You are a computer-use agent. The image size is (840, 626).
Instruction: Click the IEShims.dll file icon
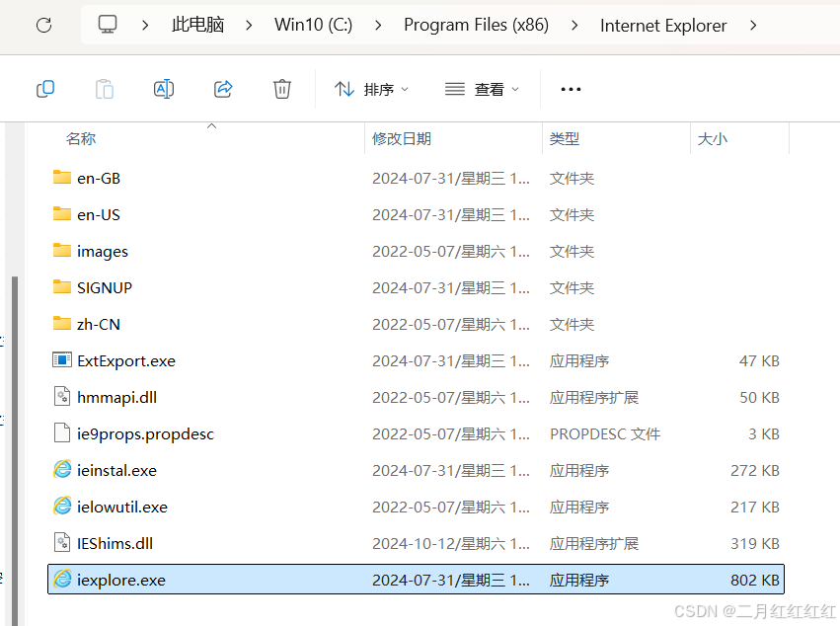pyautogui.click(x=62, y=542)
